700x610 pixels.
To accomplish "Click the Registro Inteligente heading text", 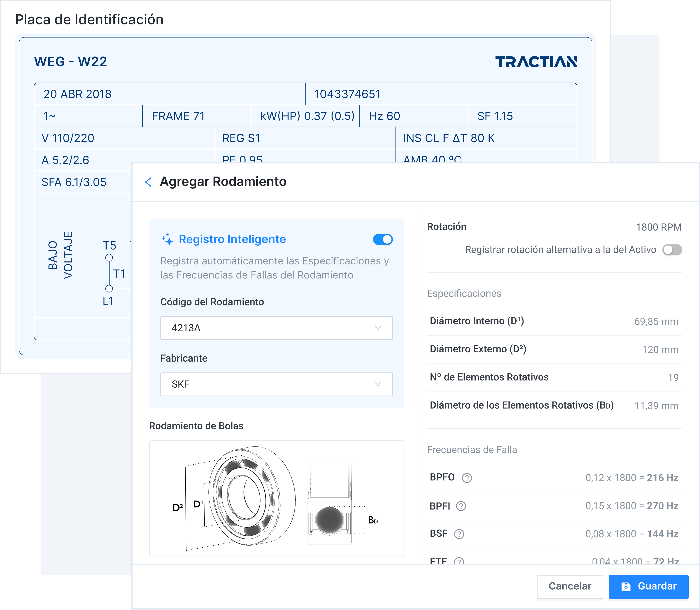I will point(232,239).
